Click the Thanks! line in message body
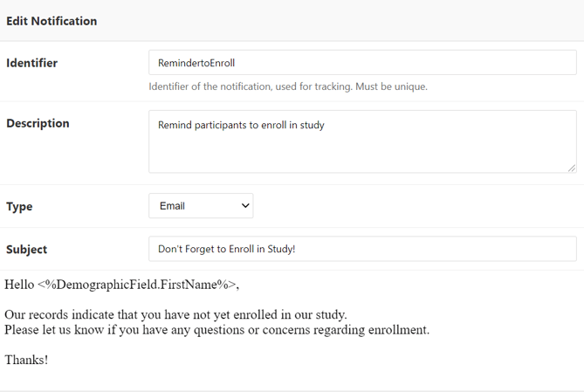 26,360
